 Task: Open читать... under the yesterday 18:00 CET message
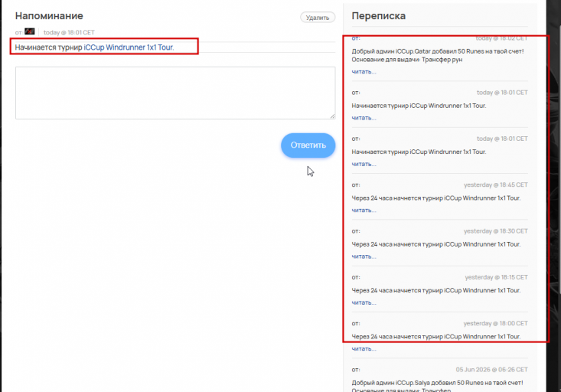[364, 348]
